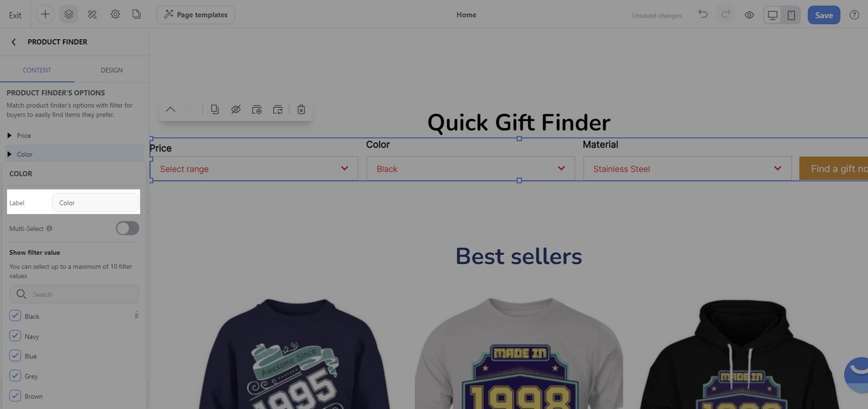Click the undo arrow icon
Viewport: 868px width, 409px height.
[703, 14]
